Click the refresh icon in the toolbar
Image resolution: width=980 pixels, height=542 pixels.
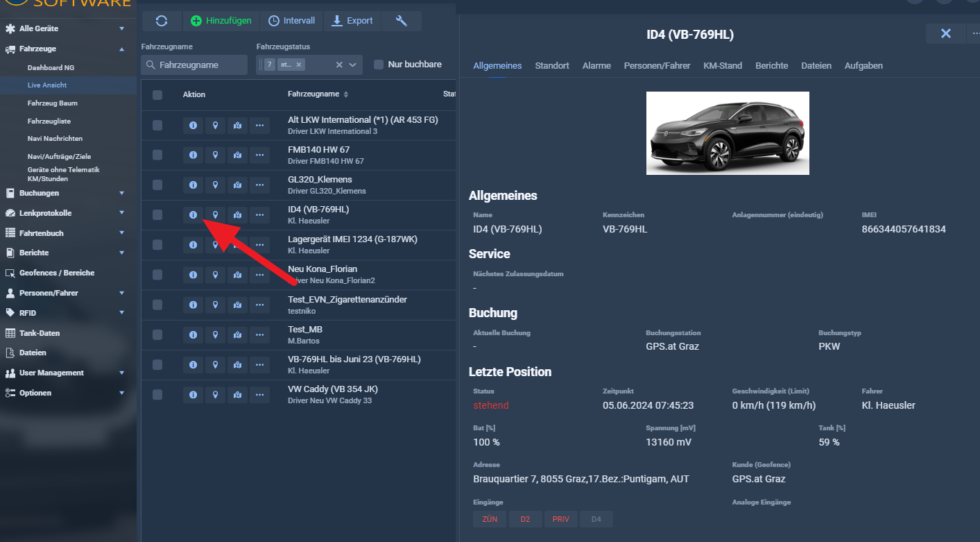pos(162,21)
